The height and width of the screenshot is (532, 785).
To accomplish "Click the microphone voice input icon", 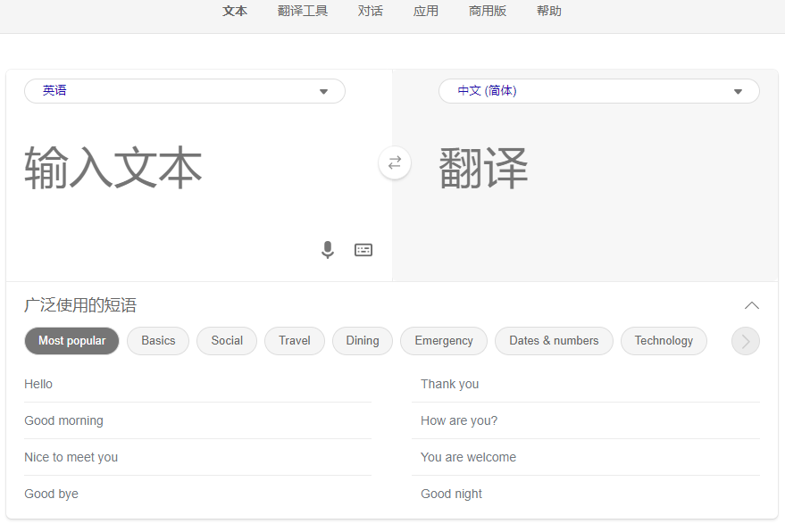I will [328, 250].
